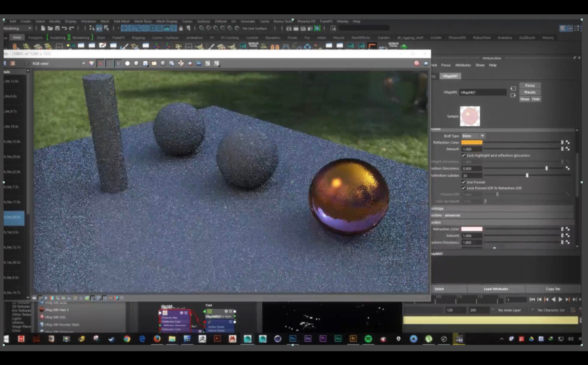Click the pencil note shelf icon
Viewport: 588px width, 365px height.
[102, 46]
